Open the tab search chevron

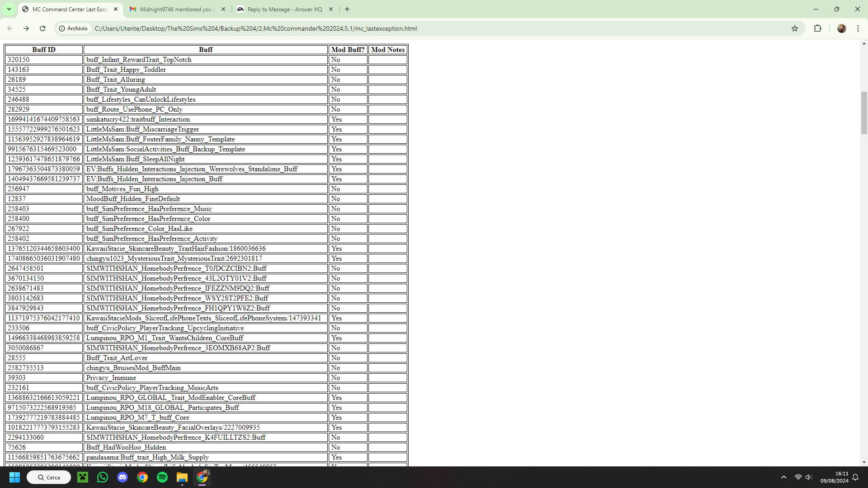[x=9, y=9]
